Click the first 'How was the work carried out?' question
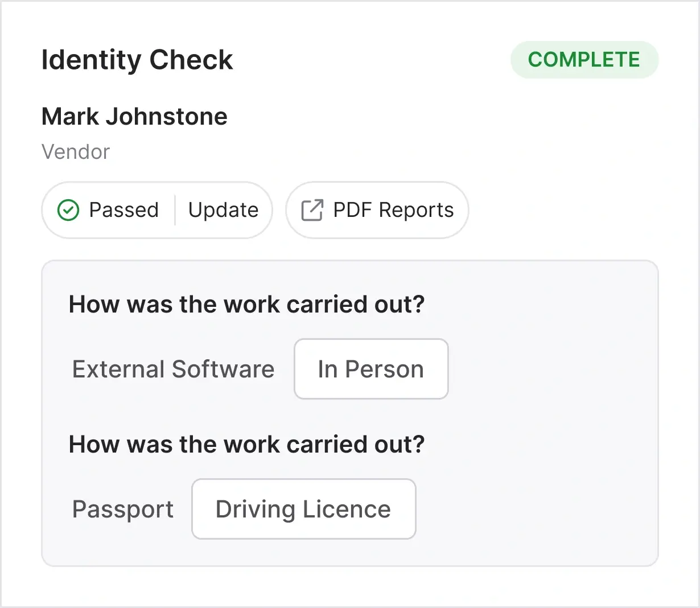 [246, 305]
